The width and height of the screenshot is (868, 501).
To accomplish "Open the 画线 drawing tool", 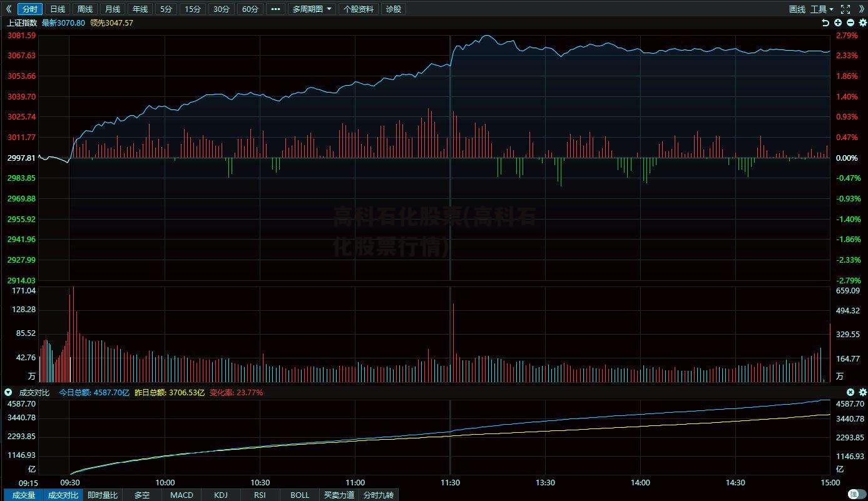I will 797,9.
